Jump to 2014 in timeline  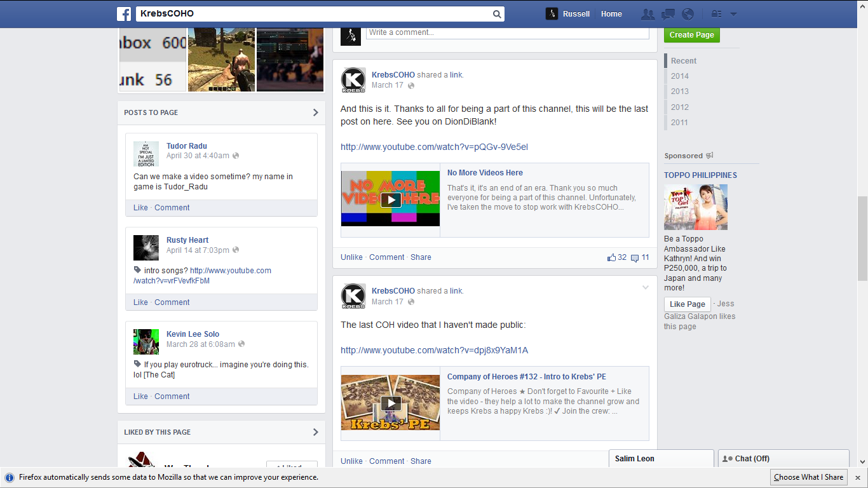click(680, 76)
